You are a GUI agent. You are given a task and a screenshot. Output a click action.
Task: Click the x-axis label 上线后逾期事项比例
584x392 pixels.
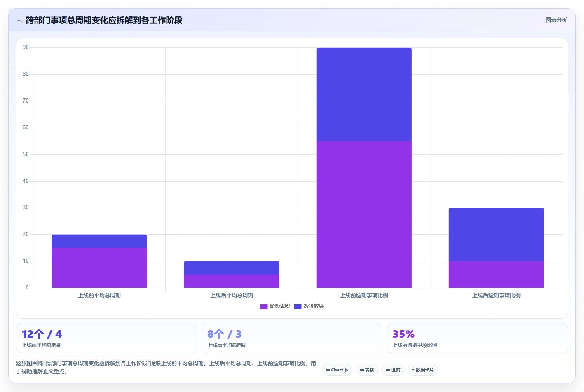[x=496, y=295]
